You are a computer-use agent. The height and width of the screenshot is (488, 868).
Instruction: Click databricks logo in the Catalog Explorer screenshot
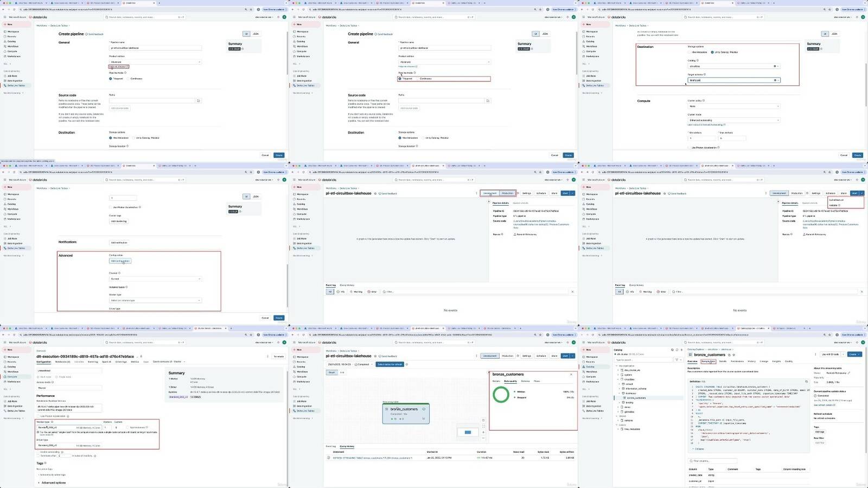pyautogui.click(x=617, y=343)
